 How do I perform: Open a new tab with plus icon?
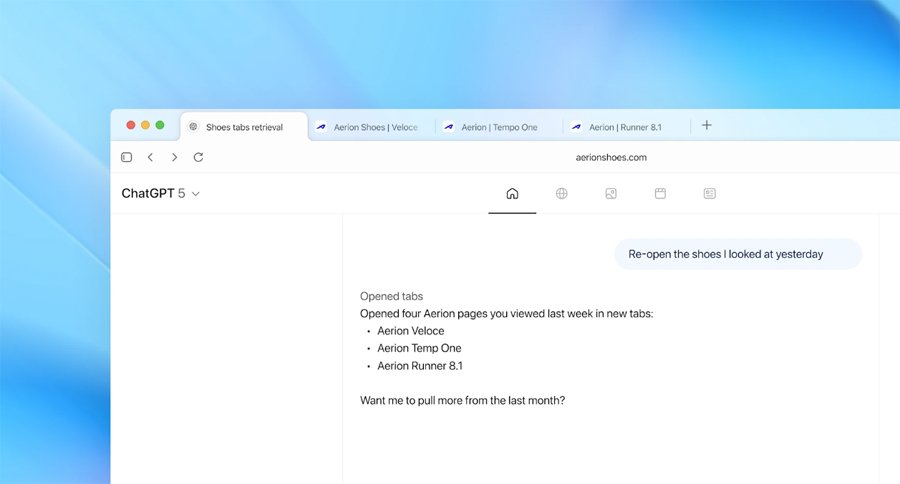tap(707, 125)
